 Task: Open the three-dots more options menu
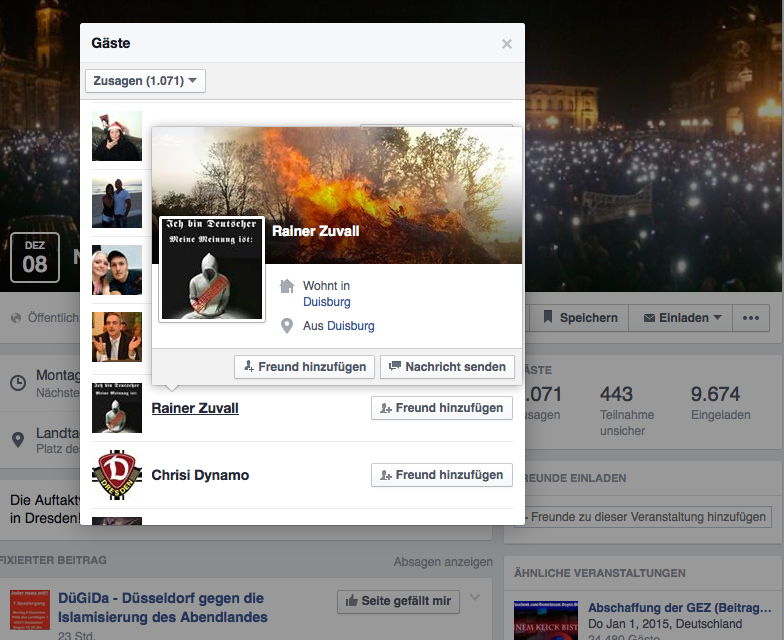click(751, 318)
